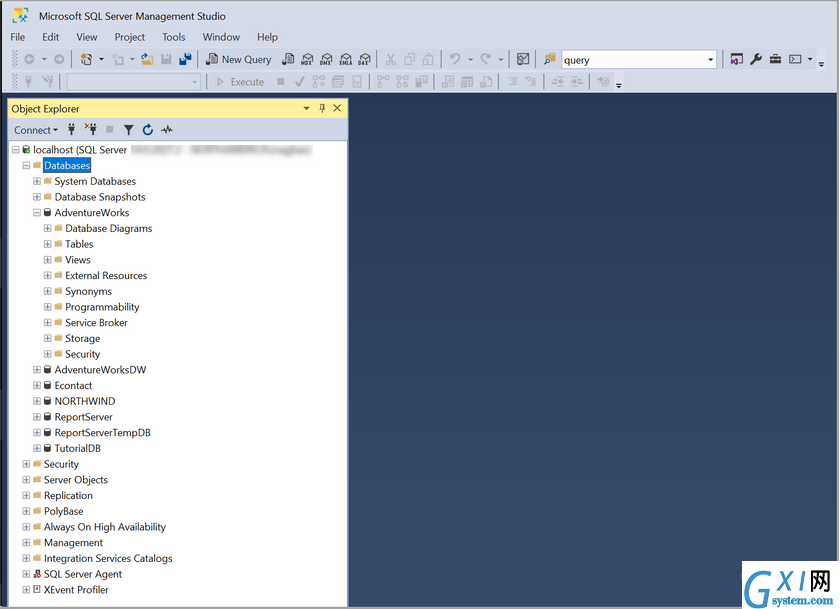Viewport: 840px width, 609px height.
Task: Expand the Views folder under AdventureWorks
Action: tap(48, 260)
